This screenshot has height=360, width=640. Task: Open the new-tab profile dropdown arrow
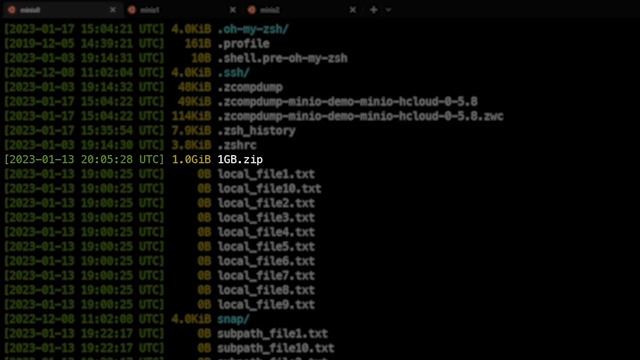[388, 10]
